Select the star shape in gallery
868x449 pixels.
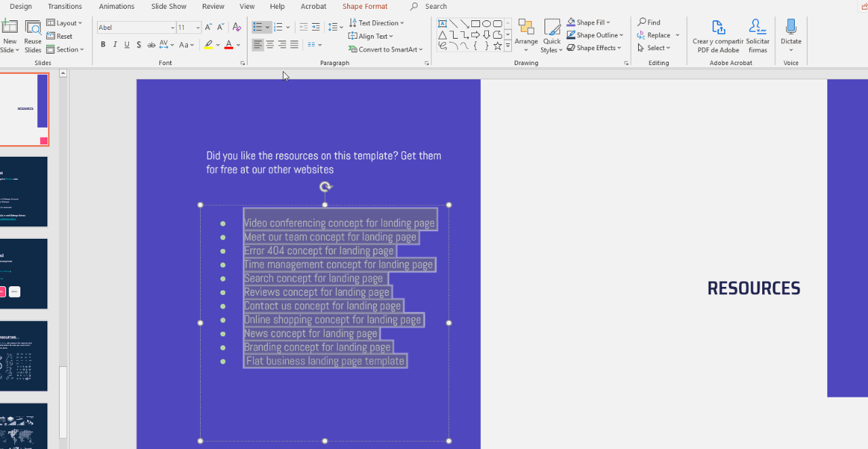coord(498,46)
